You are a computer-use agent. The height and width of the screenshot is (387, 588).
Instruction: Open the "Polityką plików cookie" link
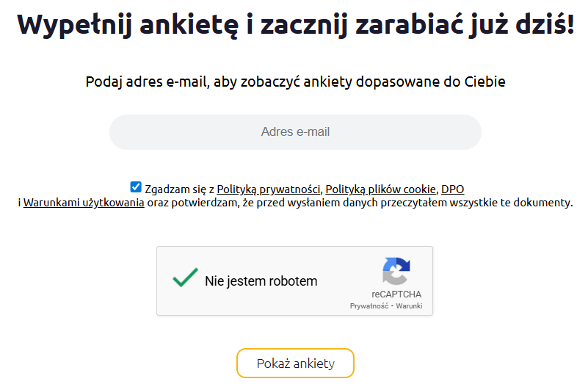(x=381, y=189)
